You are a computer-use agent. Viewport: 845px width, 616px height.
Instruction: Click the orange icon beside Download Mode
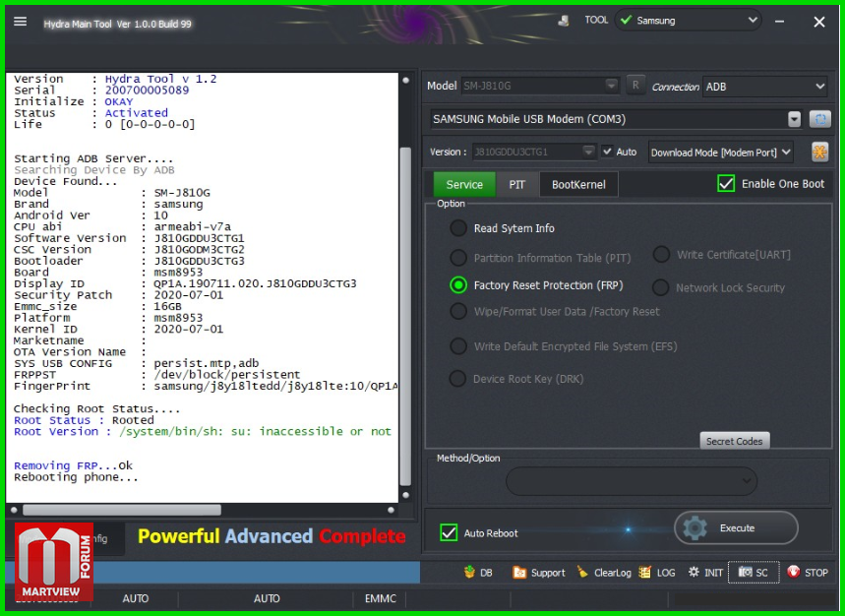(819, 152)
